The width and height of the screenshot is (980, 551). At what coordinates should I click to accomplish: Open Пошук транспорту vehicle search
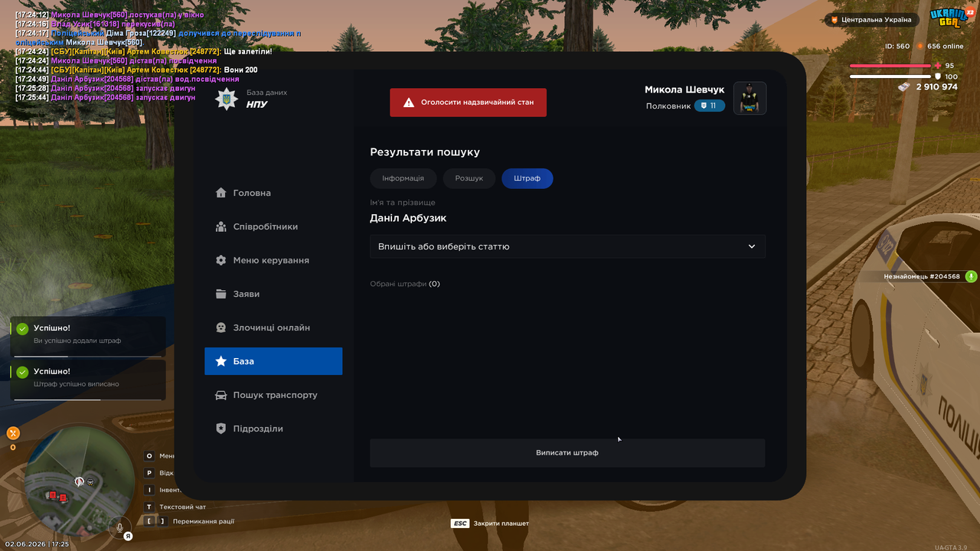point(273,395)
